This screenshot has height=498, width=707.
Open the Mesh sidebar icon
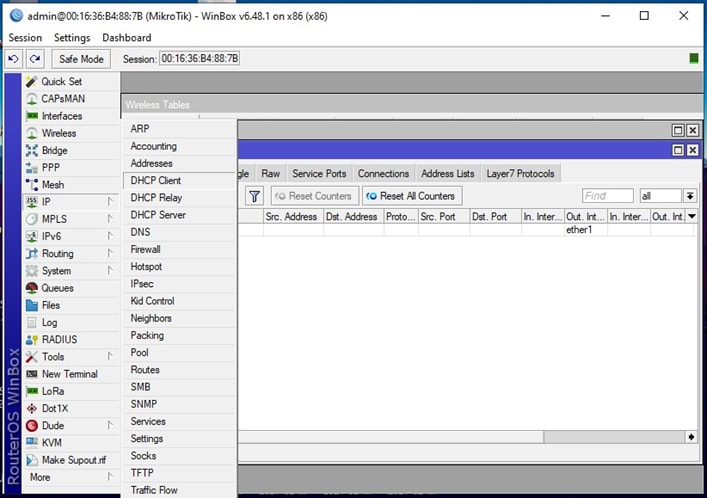32,184
